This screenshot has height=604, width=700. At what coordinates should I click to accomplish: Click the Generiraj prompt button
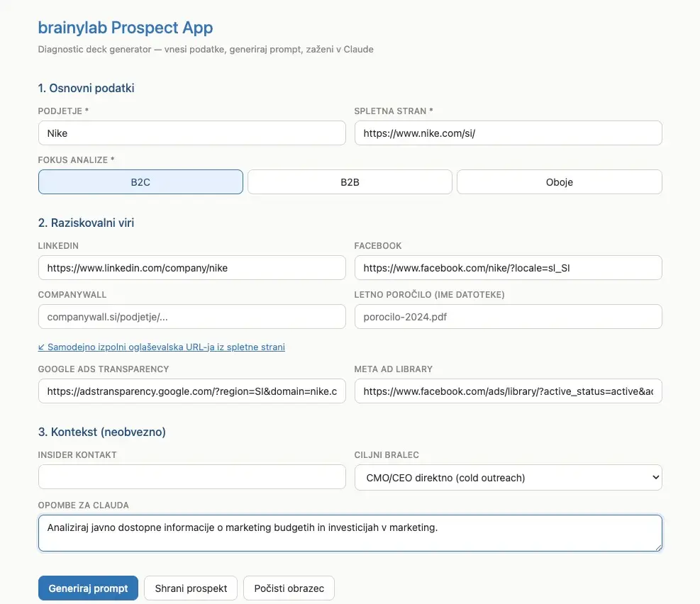pyautogui.click(x=88, y=588)
